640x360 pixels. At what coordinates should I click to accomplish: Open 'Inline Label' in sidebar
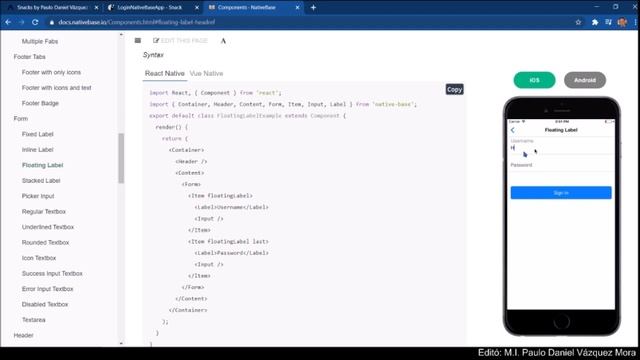38,150
